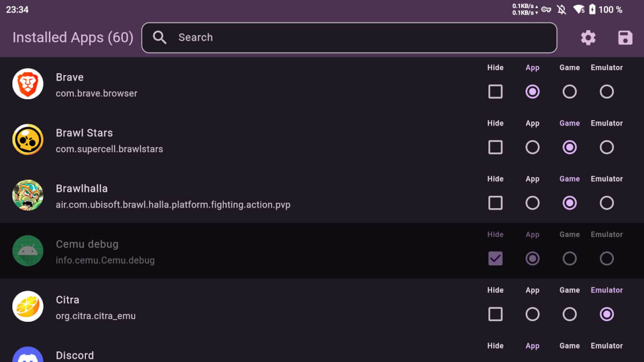The width and height of the screenshot is (644, 362).
Task: Select the App radio for Brave
Action: [532, 92]
